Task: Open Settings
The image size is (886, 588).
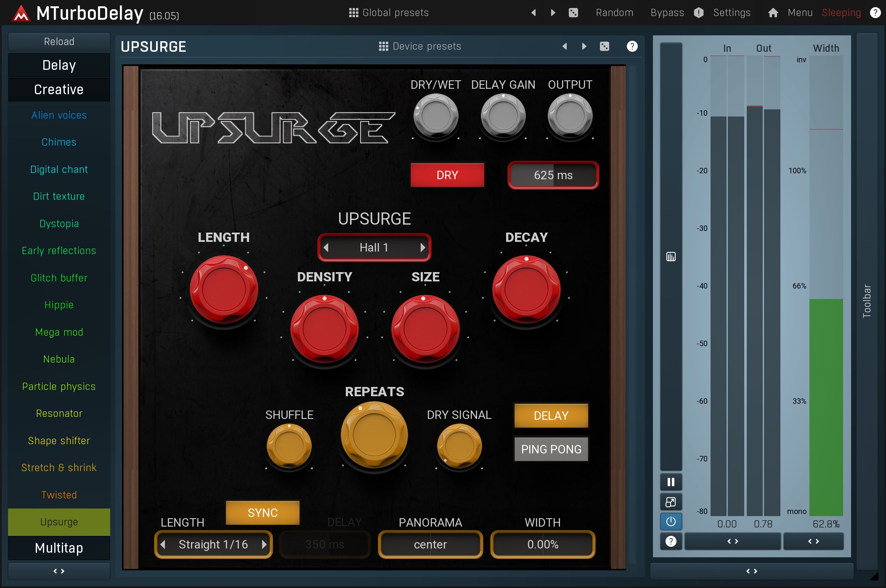Action: 732,13
